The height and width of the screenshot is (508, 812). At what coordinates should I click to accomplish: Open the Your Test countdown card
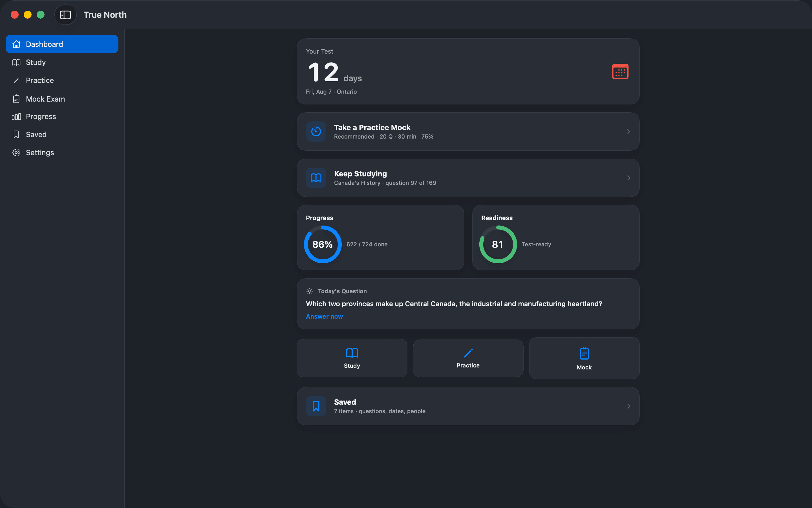(468, 71)
